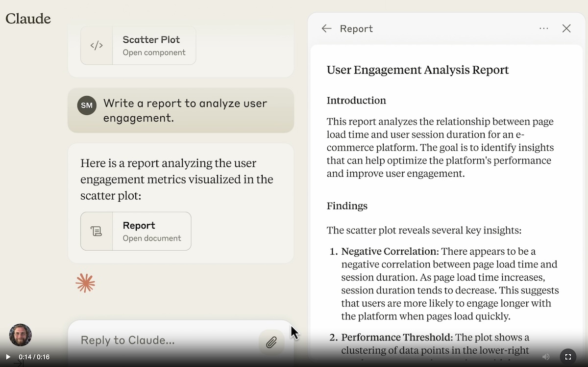588x367 pixels.
Task: Click the video timestamp 0:14 / 0:16
Action: [34, 357]
